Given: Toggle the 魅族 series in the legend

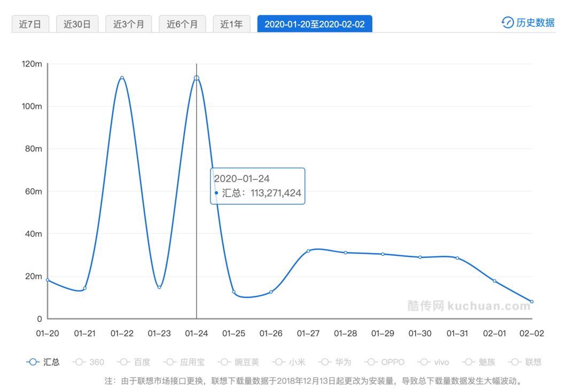Looking at the screenshot, I should pos(467,362).
